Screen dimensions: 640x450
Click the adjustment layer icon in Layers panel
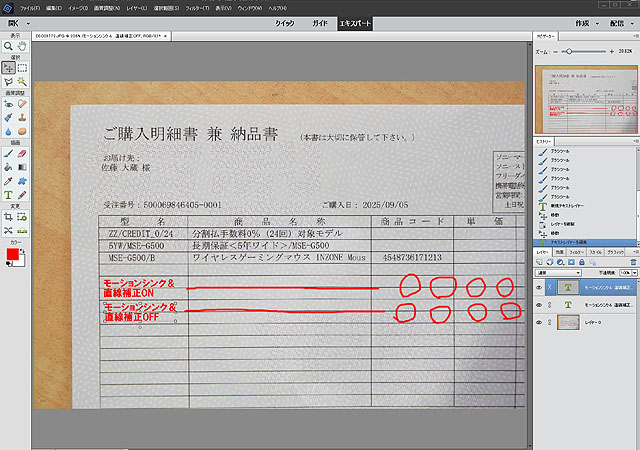pos(560,262)
